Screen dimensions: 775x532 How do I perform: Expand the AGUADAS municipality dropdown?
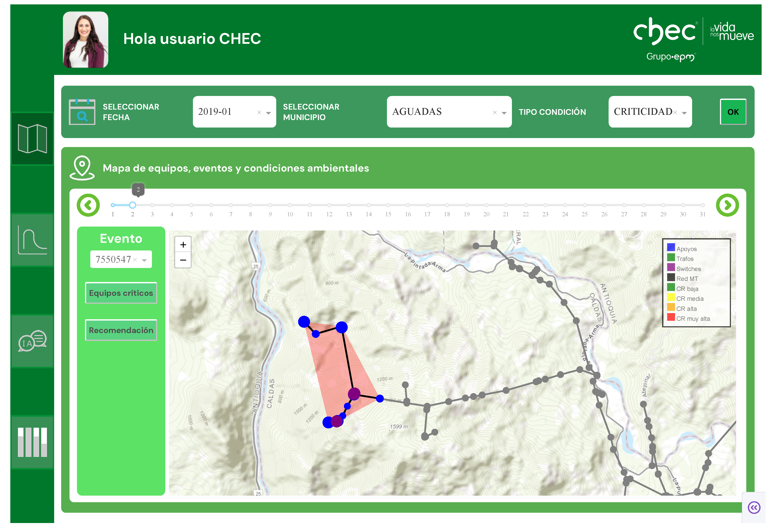pyautogui.click(x=504, y=113)
